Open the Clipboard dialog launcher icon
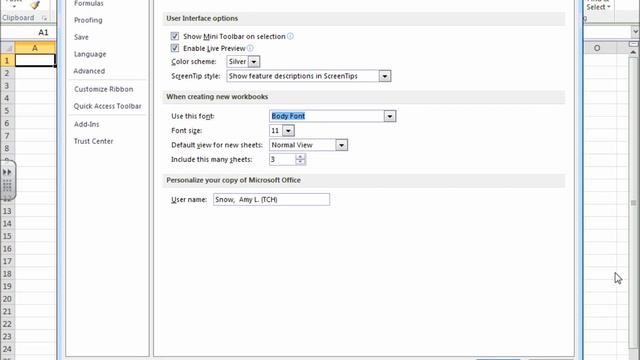The width and height of the screenshot is (640, 360). (44, 18)
